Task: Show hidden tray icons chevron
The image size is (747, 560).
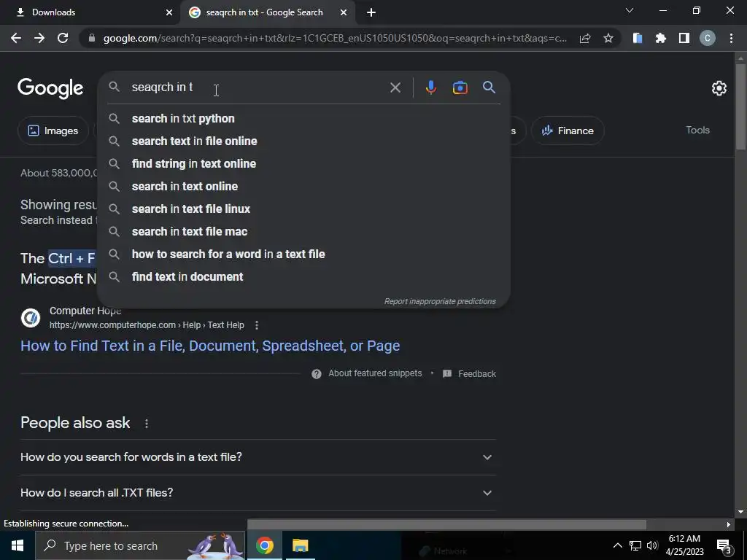Action: pyautogui.click(x=617, y=545)
